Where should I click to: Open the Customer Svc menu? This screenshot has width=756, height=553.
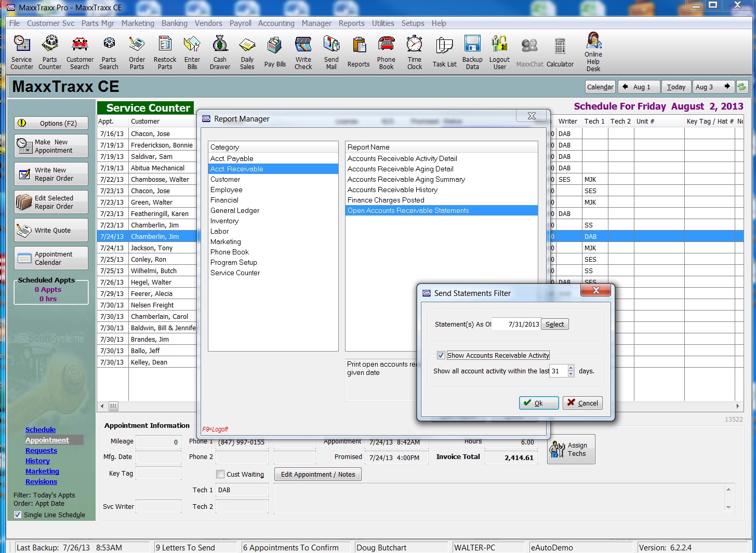[x=51, y=23]
